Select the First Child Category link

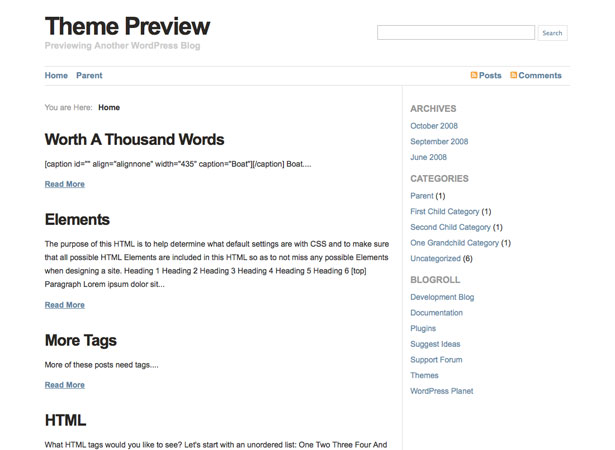445,211
